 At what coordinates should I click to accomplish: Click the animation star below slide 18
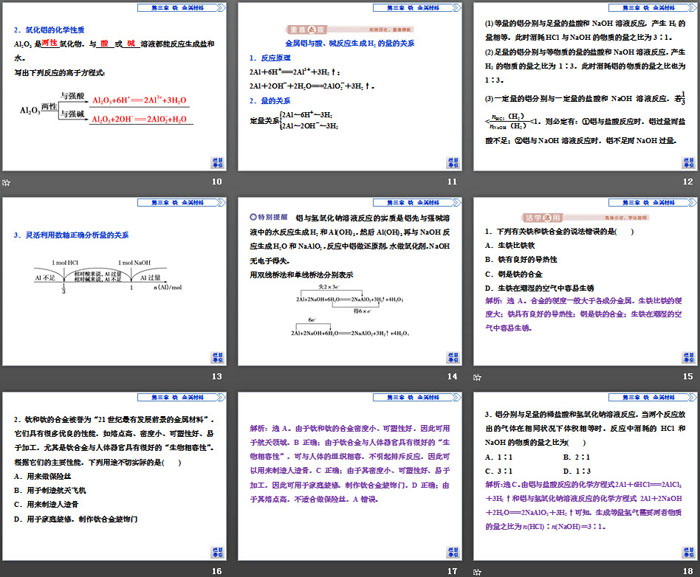(475, 570)
